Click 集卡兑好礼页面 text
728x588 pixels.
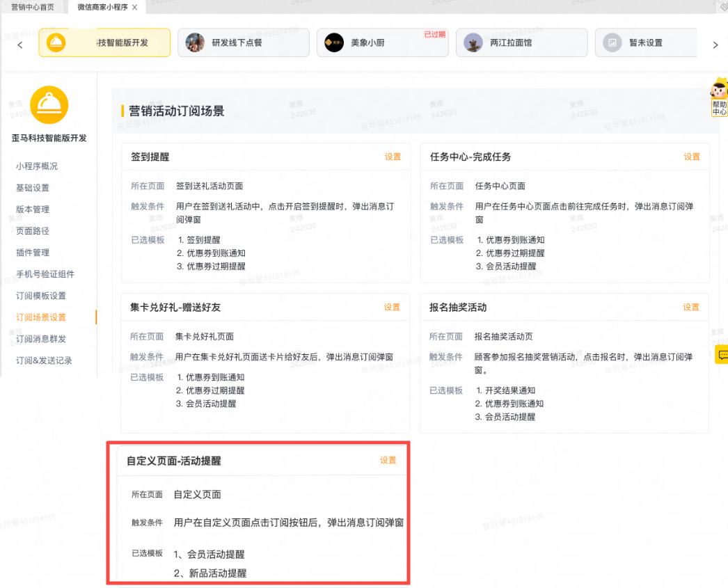pyautogui.click(x=205, y=337)
